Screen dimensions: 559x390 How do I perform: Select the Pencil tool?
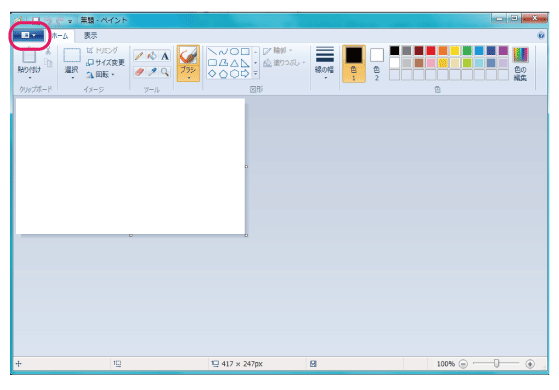[x=139, y=56]
